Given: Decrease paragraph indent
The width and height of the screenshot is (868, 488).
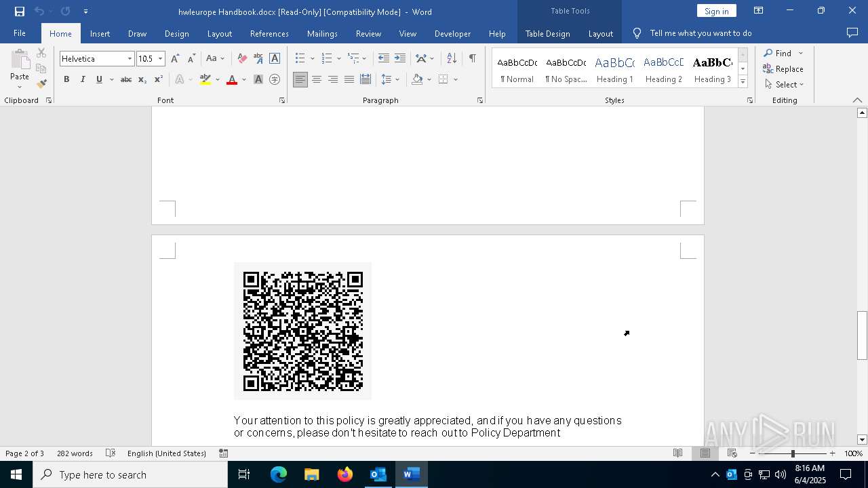Looking at the screenshot, I should click(384, 59).
